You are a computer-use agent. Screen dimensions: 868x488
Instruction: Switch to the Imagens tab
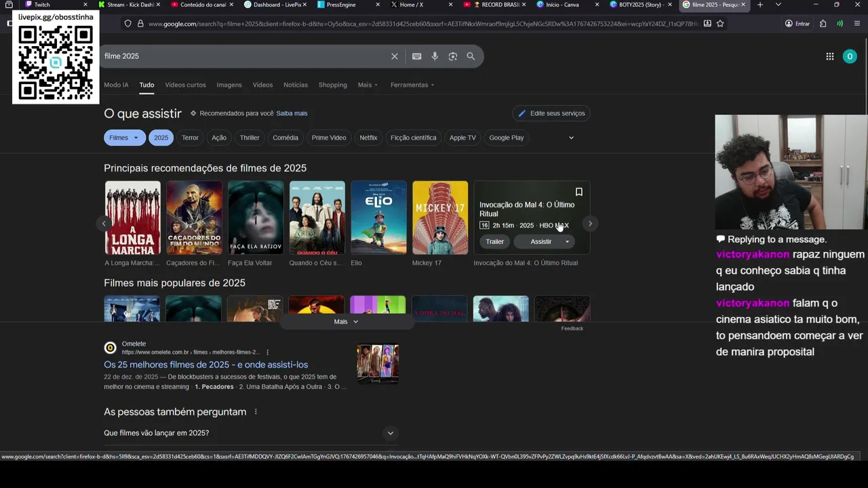coord(229,85)
